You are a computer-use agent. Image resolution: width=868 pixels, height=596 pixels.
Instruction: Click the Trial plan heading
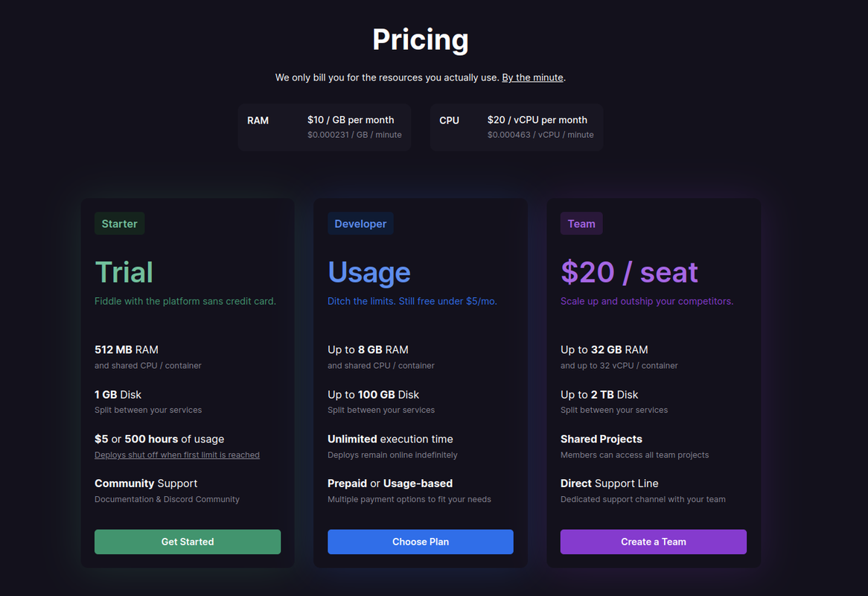point(124,272)
